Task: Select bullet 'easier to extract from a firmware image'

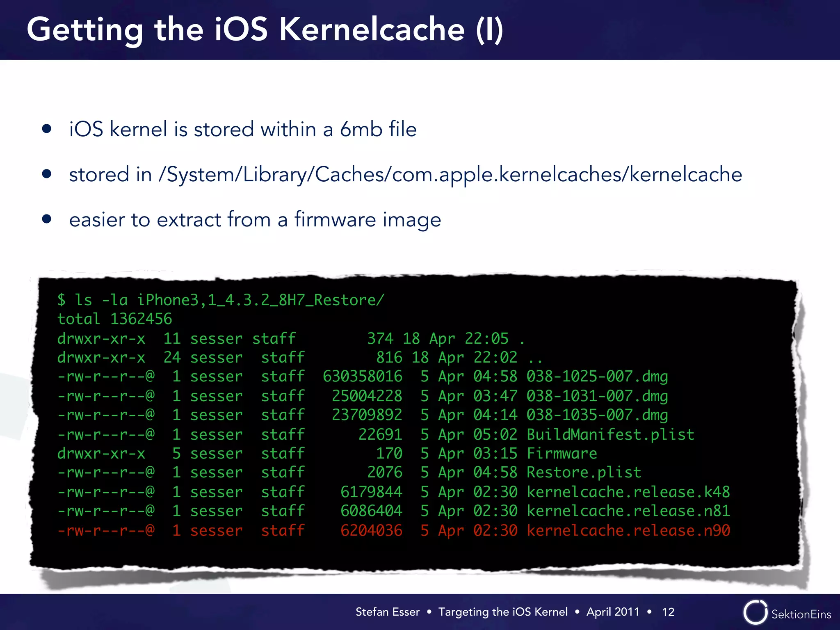Action: [255, 220]
